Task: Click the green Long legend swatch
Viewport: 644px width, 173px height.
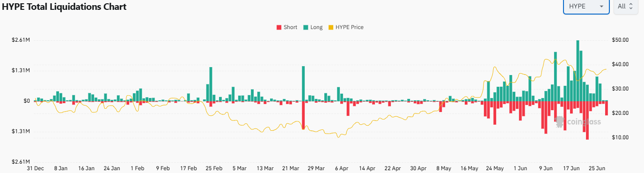Action: click(305, 27)
